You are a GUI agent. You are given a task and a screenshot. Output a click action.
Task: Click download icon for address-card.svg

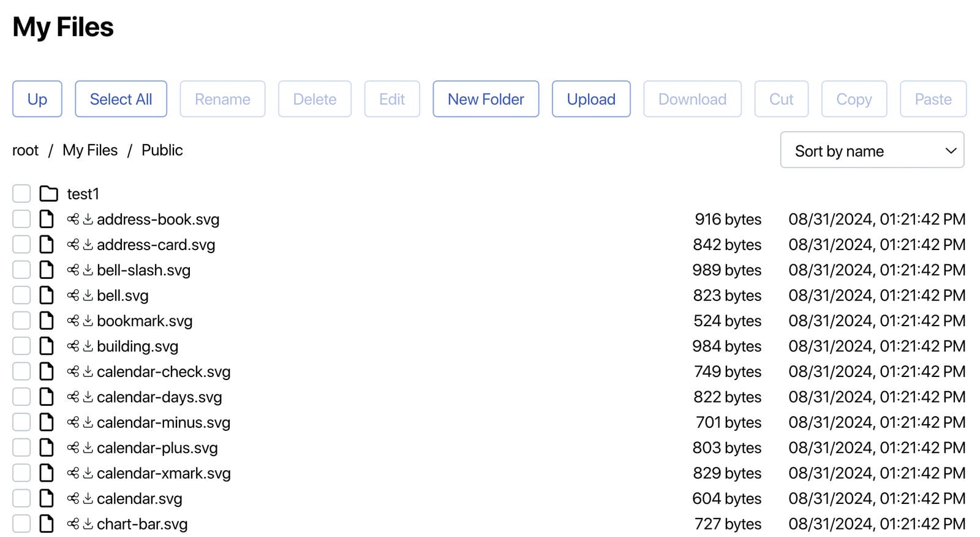click(88, 245)
